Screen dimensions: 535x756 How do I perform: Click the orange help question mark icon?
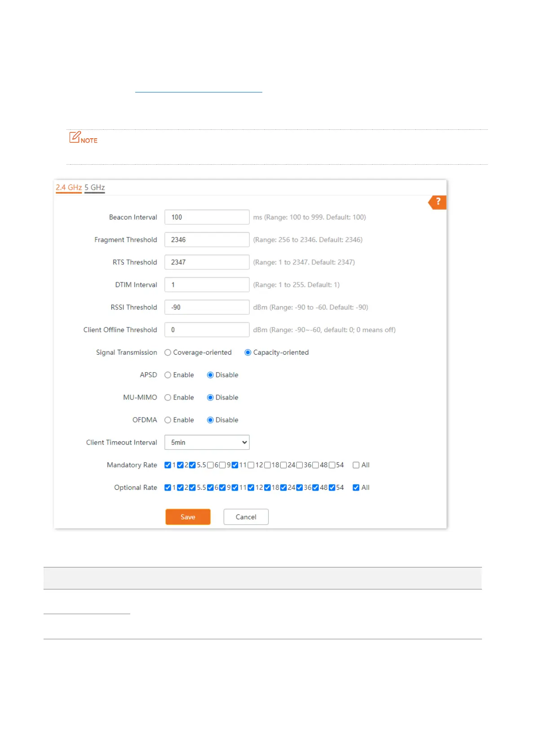pos(438,202)
